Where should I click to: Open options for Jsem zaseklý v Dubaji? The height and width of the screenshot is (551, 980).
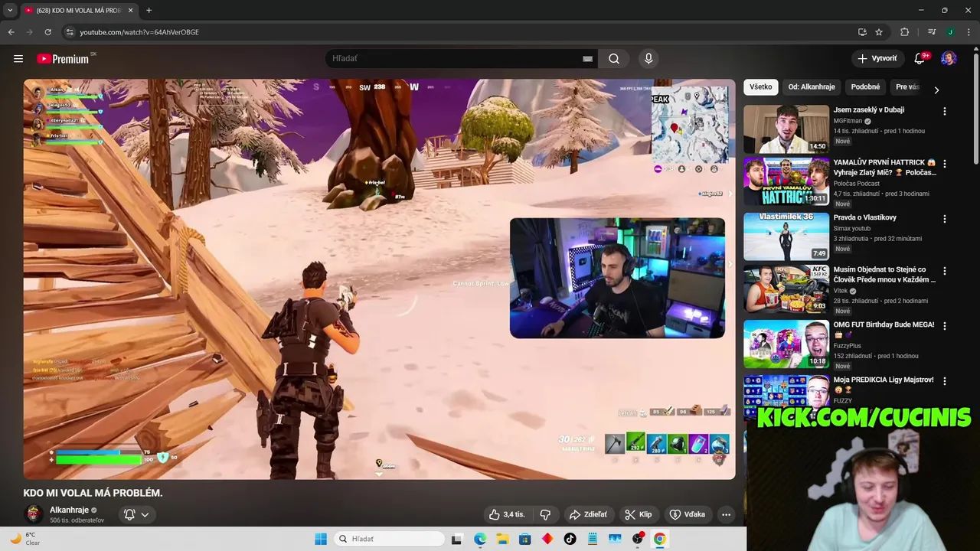pos(944,111)
